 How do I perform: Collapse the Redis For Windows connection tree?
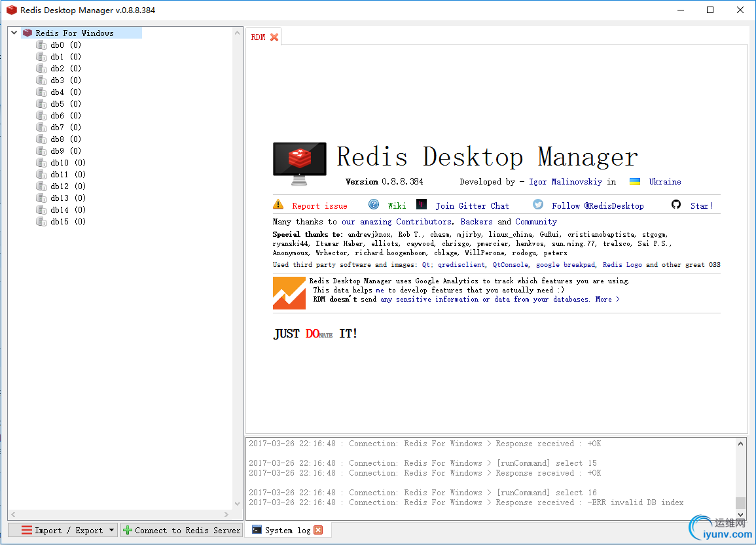tap(14, 33)
